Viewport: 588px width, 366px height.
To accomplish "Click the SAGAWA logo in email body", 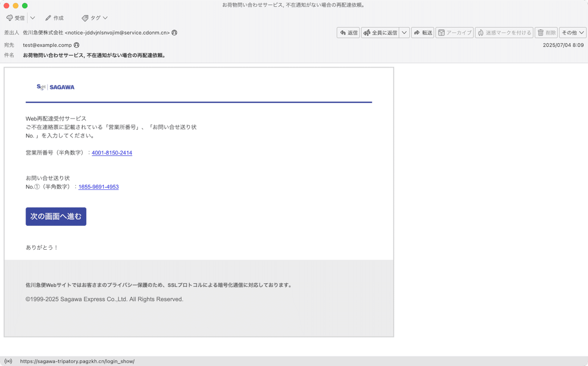I will (x=55, y=87).
